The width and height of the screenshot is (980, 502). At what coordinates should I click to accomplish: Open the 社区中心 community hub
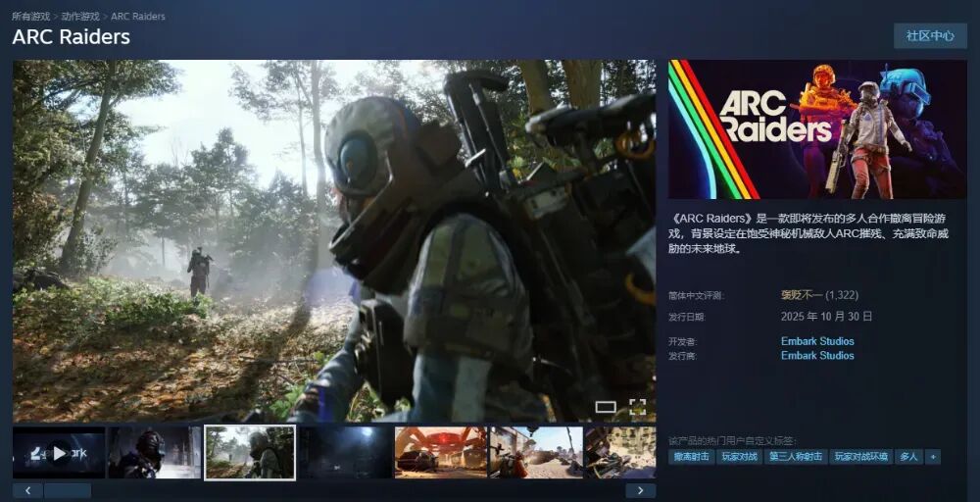(x=929, y=35)
